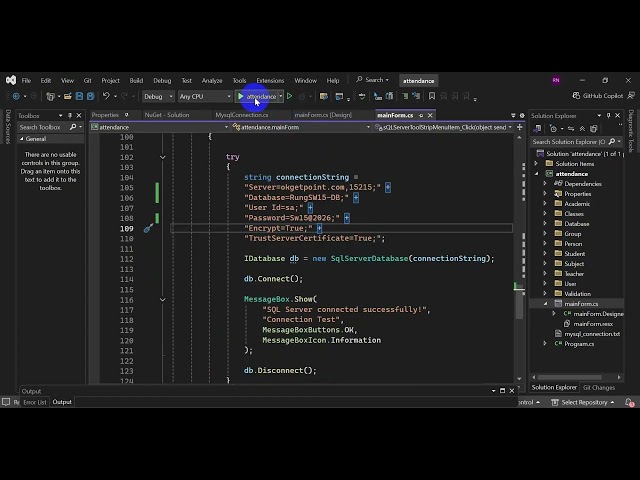This screenshot has height=480, width=640.
Task: Click the Visual Studio logo icon
Action: point(11,80)
